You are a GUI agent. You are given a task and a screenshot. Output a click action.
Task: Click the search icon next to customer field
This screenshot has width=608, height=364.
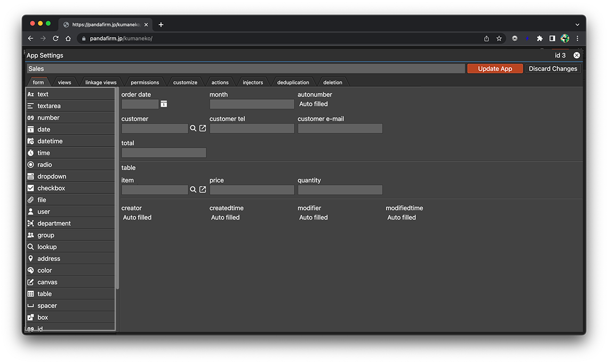(193, 128)
